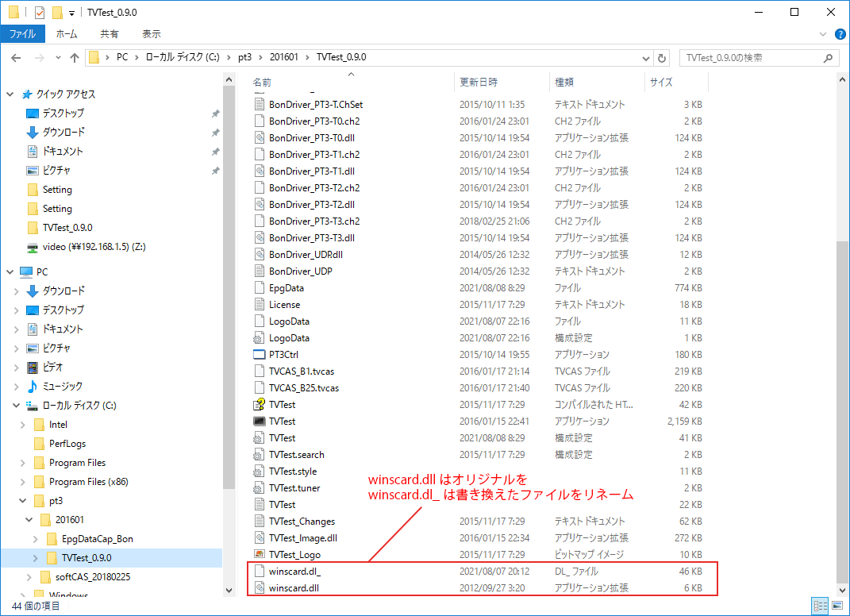This screenshot has width=850, height=616.
Task: Select the PerfLogs folder in tree
Action: [67, 444]
